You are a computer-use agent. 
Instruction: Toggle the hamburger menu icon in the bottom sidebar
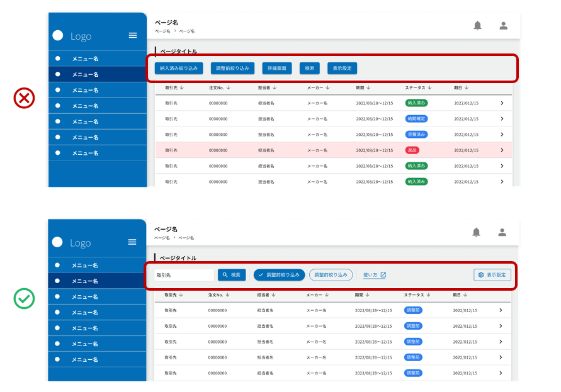[x=132, y=242]
